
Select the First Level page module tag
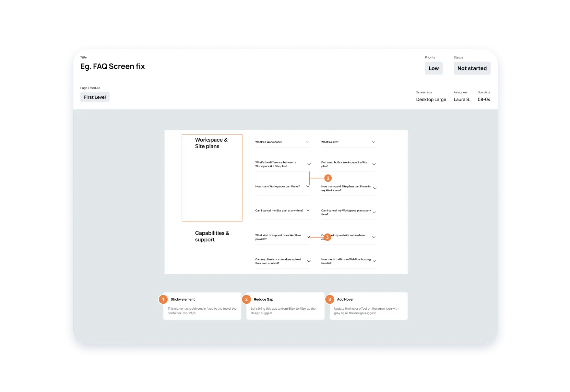point(95,97)
